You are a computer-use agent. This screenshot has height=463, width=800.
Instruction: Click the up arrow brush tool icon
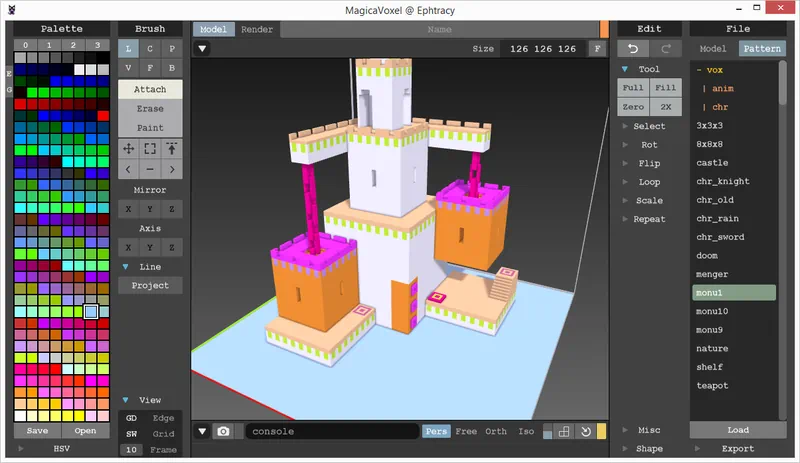(172, 148)
